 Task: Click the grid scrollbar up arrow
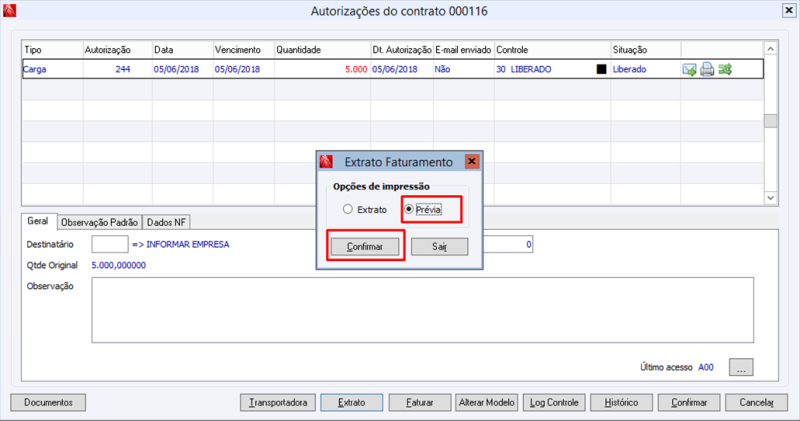point(770,49)
